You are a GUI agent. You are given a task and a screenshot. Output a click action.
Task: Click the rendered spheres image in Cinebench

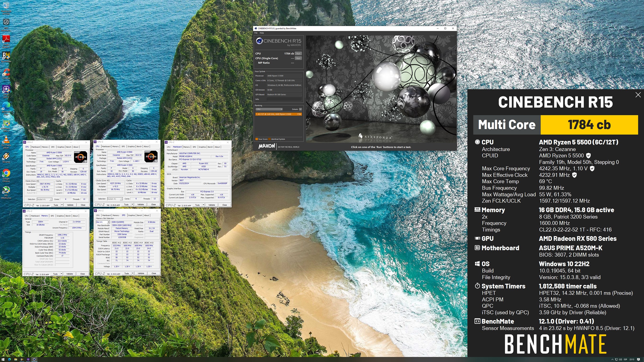pyautogui.click(x=381, y=89)
